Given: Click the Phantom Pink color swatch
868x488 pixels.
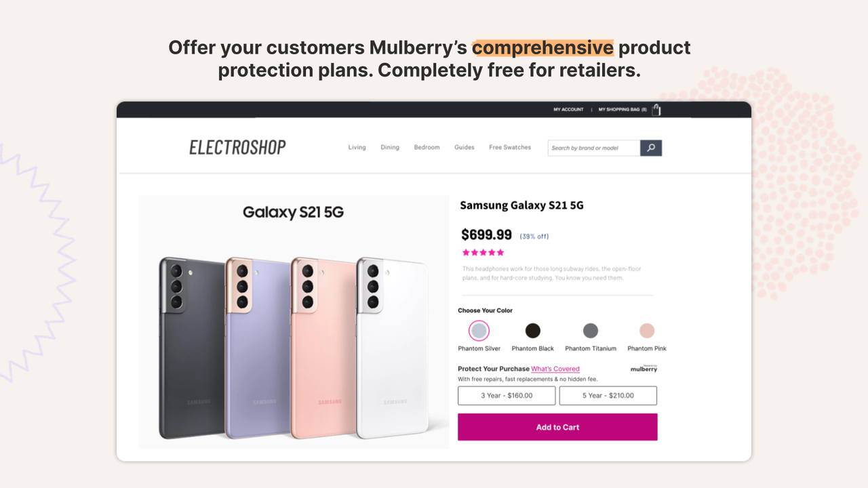Looking at the screenshot, I should [x=646, y=330].
